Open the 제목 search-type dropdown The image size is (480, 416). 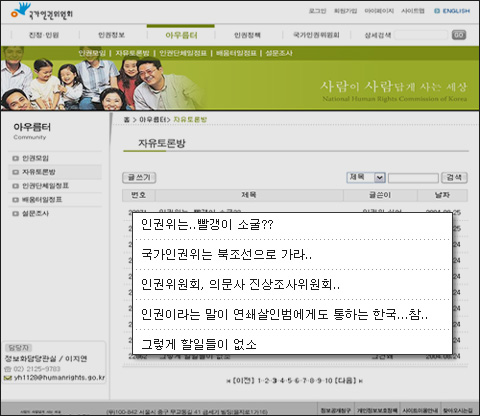coord(366,177)
